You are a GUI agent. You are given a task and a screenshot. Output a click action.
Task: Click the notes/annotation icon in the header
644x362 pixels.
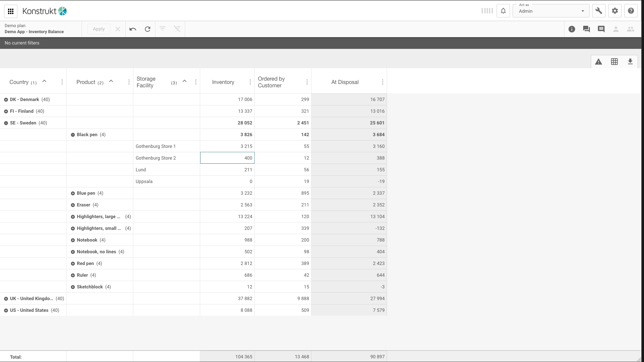601,29
